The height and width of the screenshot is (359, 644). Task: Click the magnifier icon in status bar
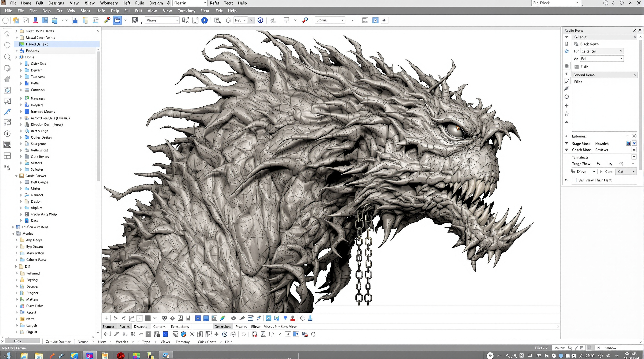pos(570,348)
